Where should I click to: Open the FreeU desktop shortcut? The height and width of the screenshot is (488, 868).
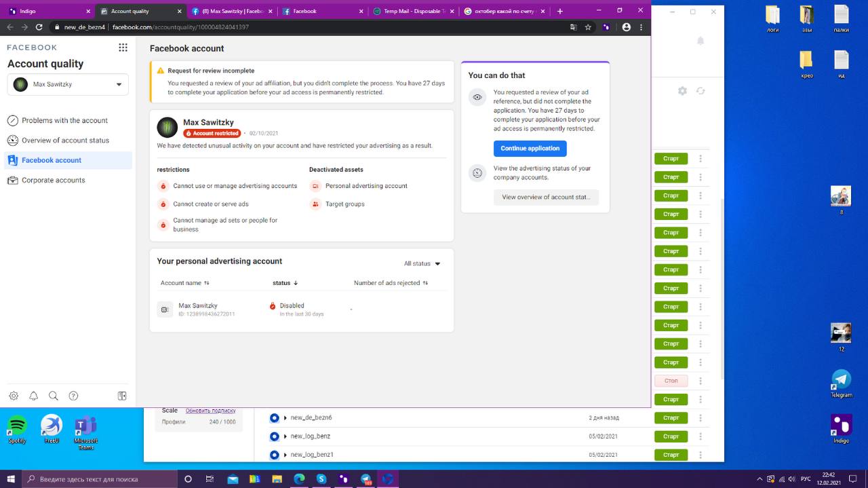point(52,430)
